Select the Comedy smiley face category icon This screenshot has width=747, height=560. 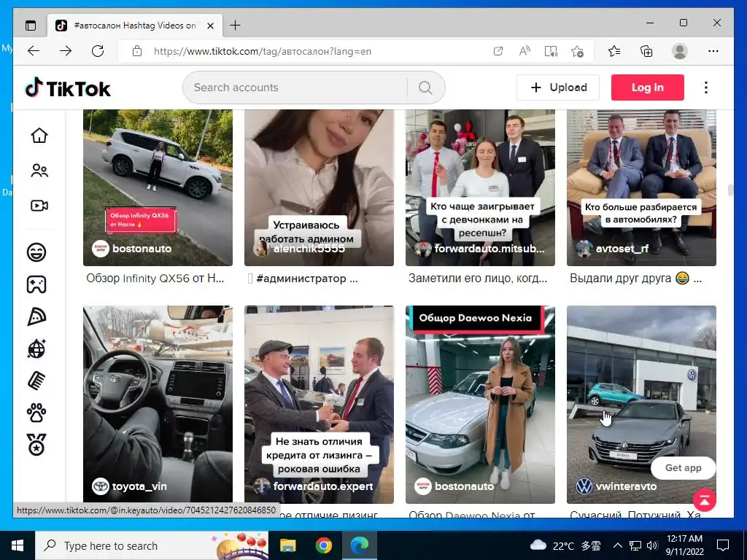36,252
